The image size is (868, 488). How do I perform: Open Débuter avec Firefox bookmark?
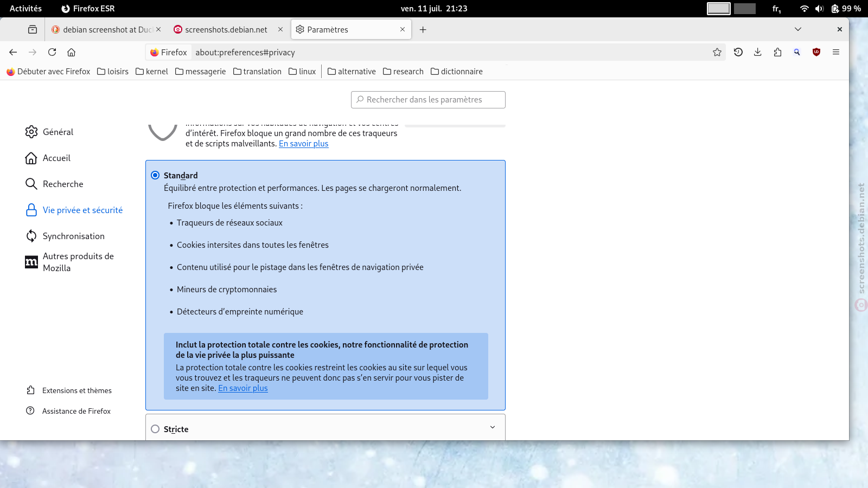point(48,72)
